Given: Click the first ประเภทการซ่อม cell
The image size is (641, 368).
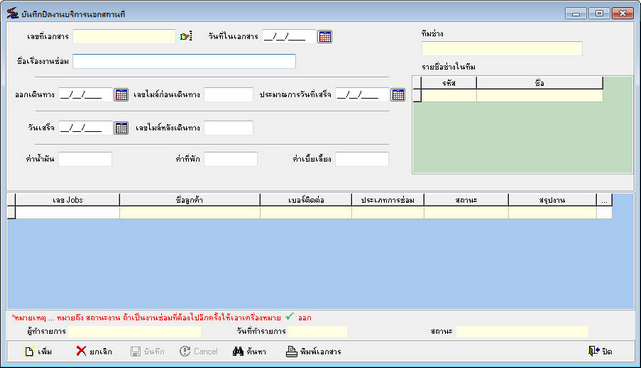Looking at the screenshot, I should point(388,213).
